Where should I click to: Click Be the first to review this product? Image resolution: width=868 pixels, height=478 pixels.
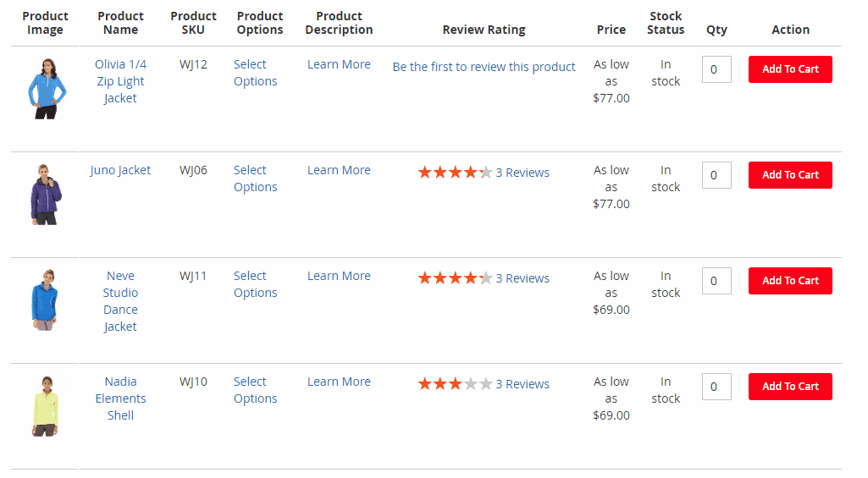[x=484, y=67]
